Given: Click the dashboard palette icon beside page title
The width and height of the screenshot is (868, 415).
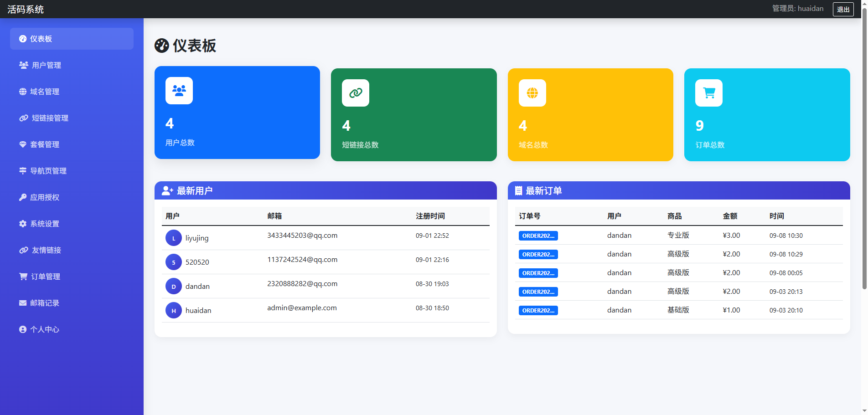Looking at the screenshot, I should click(162, 46).
